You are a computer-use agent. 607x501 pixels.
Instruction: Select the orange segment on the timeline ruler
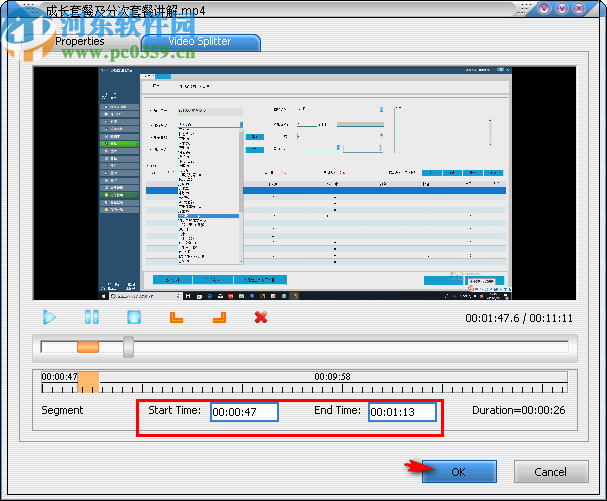tap(88, 383)
